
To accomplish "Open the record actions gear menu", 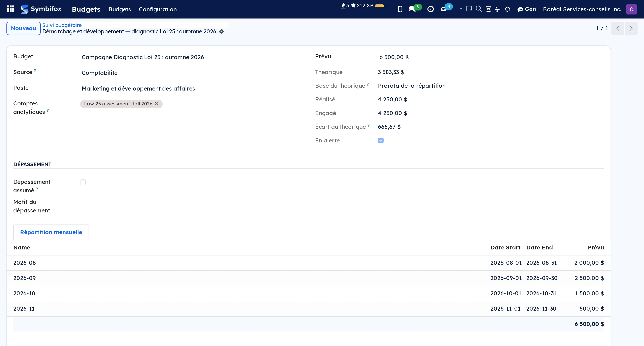I will tap(221, 31).
